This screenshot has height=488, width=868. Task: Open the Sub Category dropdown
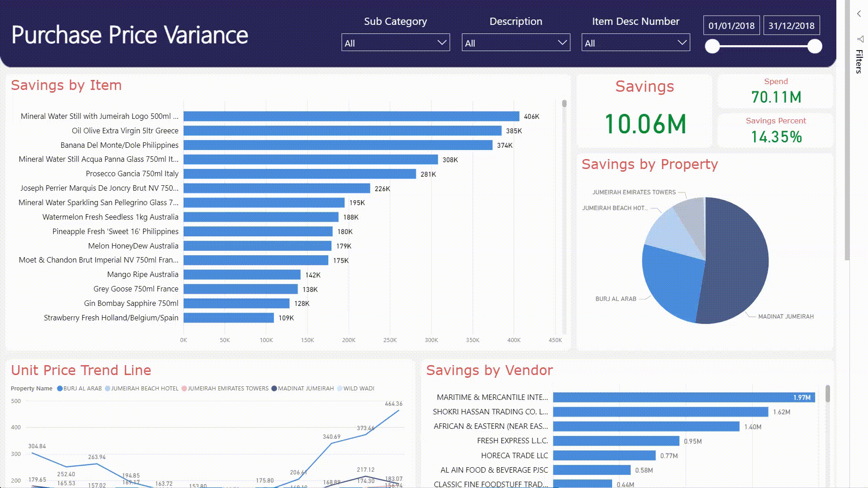coord(396,43)
